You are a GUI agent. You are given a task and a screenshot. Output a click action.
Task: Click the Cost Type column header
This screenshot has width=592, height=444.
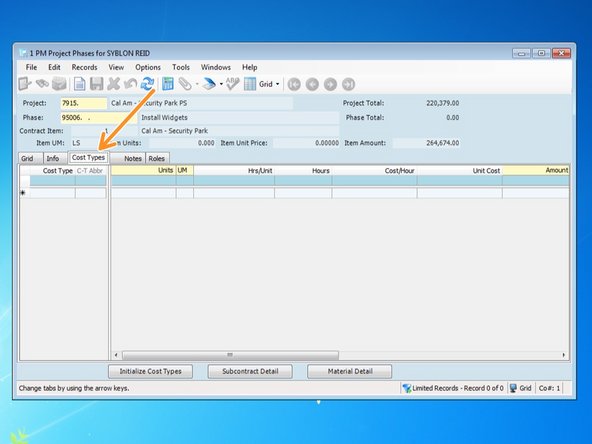coord(53,171)
